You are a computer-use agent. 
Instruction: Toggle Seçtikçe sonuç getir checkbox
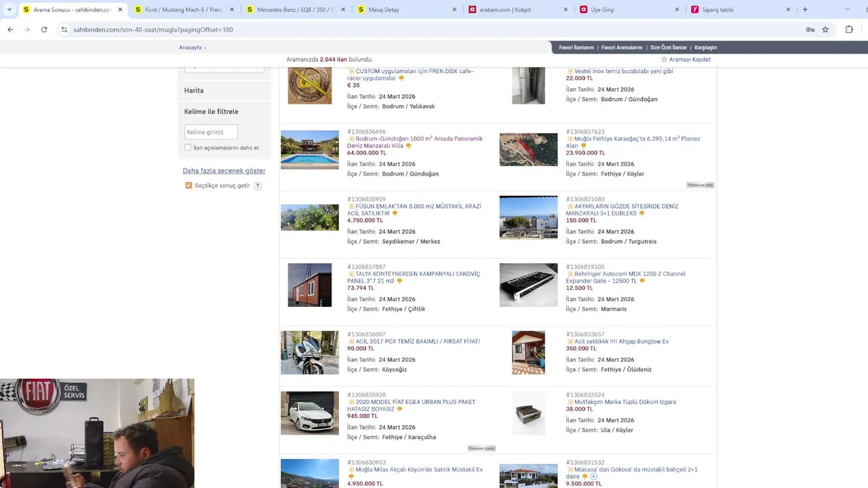[x=189, y=186]
